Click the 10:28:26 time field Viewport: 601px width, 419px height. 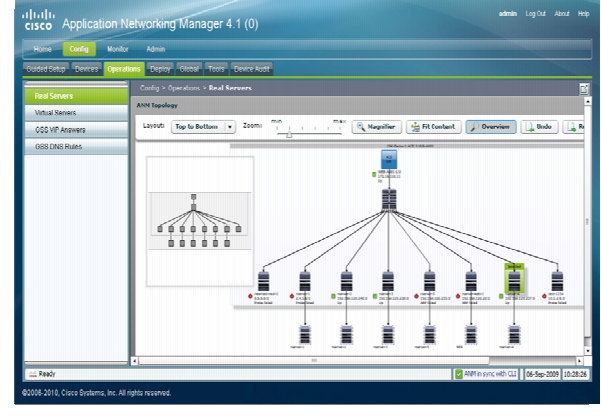click(575, 374)
